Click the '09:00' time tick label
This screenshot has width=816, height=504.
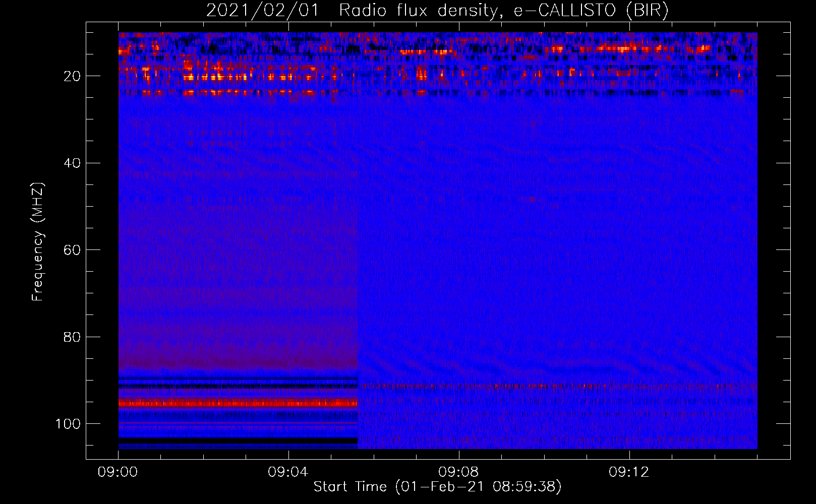coord(118,472)
